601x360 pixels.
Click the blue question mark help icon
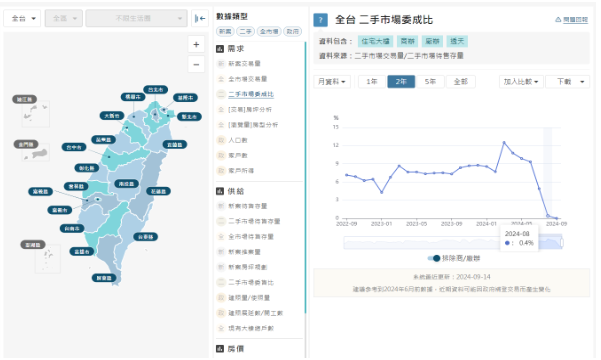(320, 20)
